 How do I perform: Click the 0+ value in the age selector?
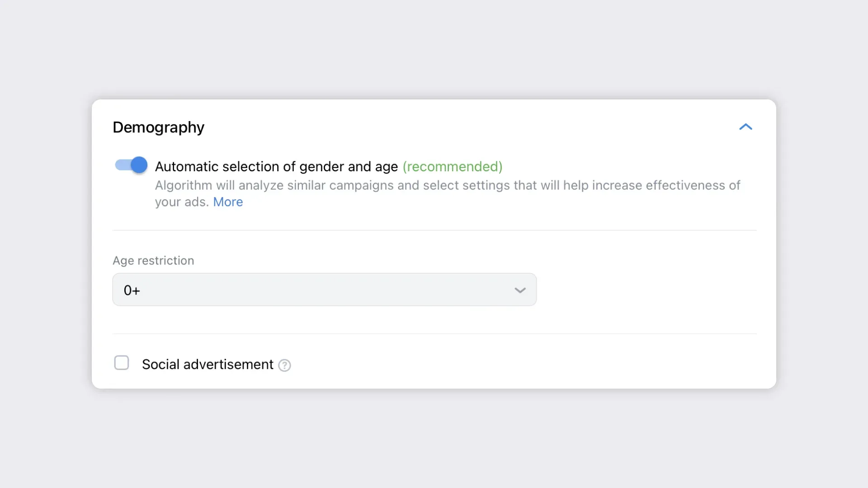tap(132, 290)
